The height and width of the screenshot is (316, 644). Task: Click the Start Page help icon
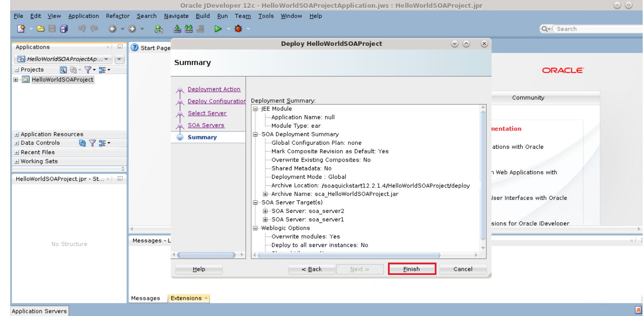[134, 47]
